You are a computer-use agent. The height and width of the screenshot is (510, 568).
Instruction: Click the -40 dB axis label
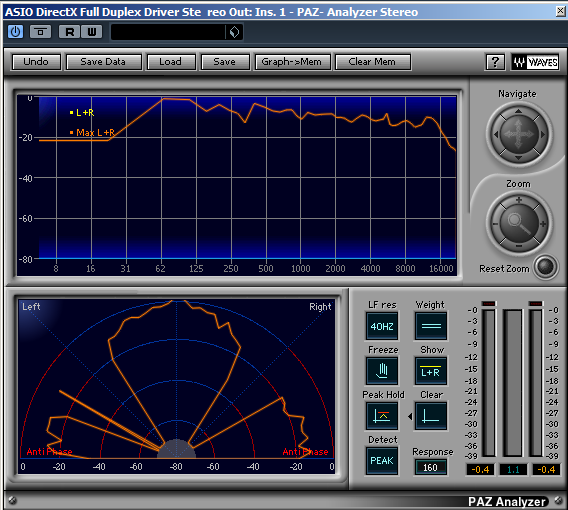(25, 178)
